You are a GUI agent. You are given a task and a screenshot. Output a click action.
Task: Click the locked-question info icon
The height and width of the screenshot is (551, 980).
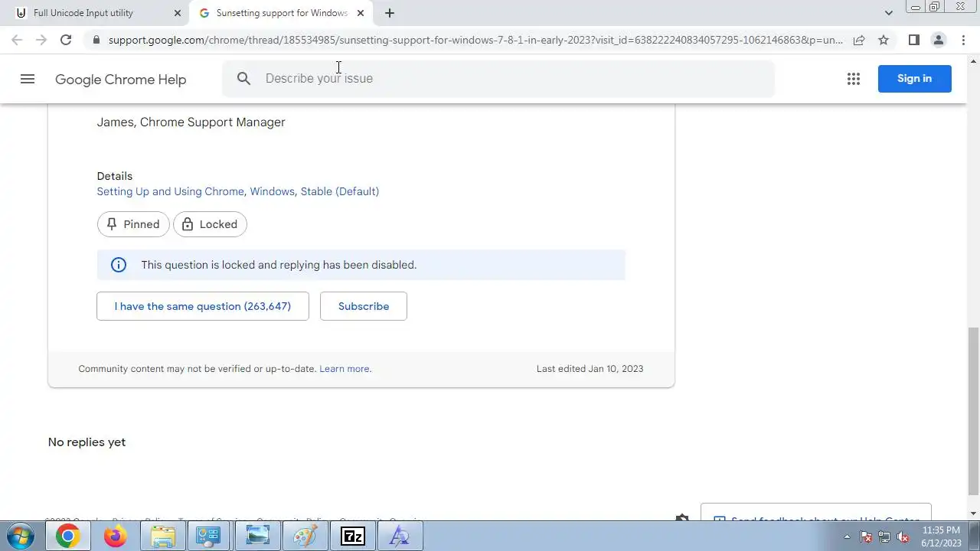119,265
